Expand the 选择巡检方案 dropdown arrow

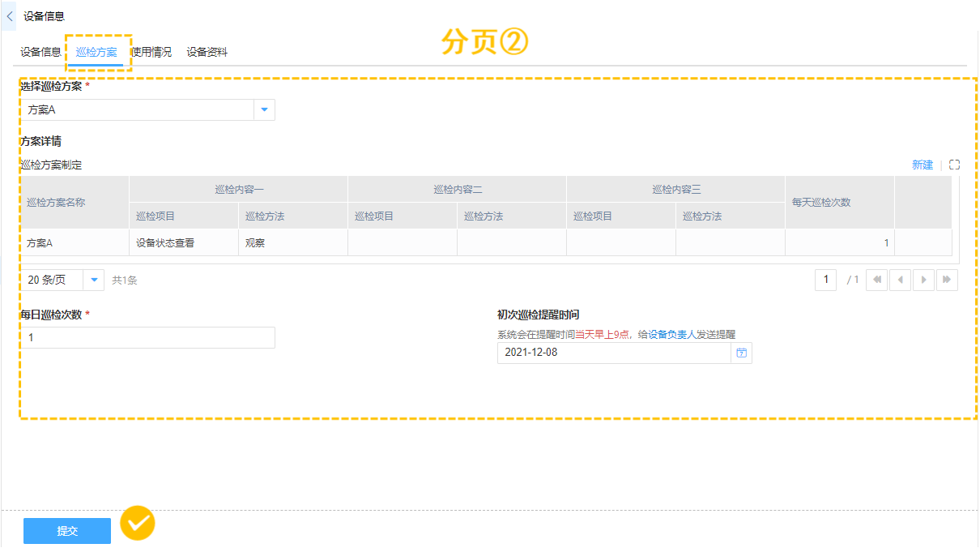pos(264,110)
